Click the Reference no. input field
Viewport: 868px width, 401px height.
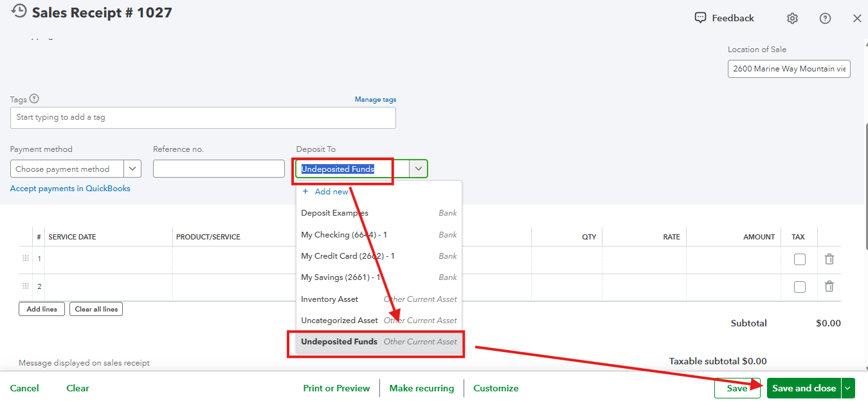tap(219, 169)
